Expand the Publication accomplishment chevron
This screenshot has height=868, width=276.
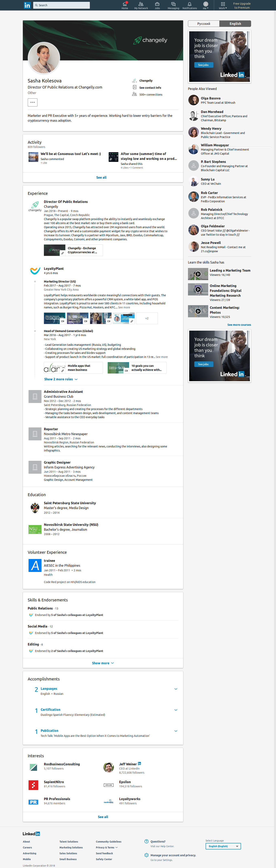coord(175,731)
